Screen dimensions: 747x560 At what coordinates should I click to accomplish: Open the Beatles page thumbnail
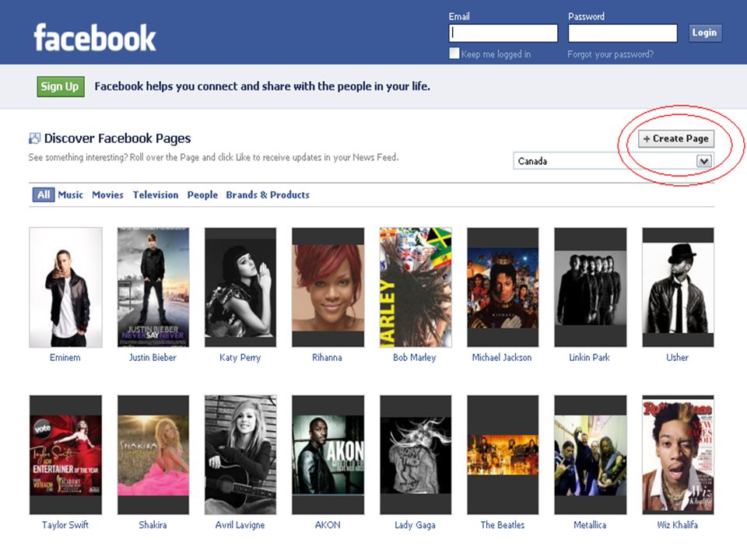tap(503, 455)
